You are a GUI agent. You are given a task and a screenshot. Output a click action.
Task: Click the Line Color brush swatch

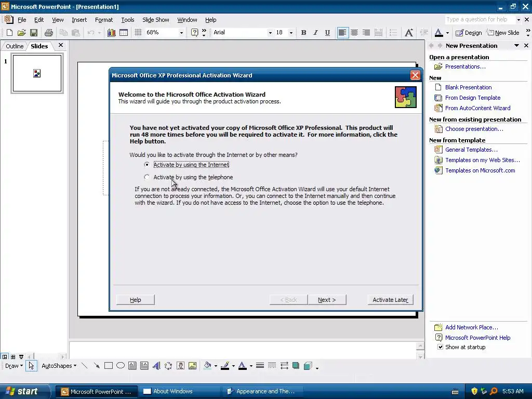[x=225, y=366]
